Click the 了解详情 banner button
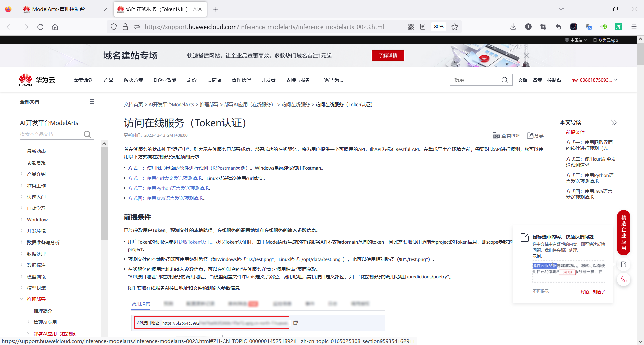The image size is (644, 345). point(388,55)
